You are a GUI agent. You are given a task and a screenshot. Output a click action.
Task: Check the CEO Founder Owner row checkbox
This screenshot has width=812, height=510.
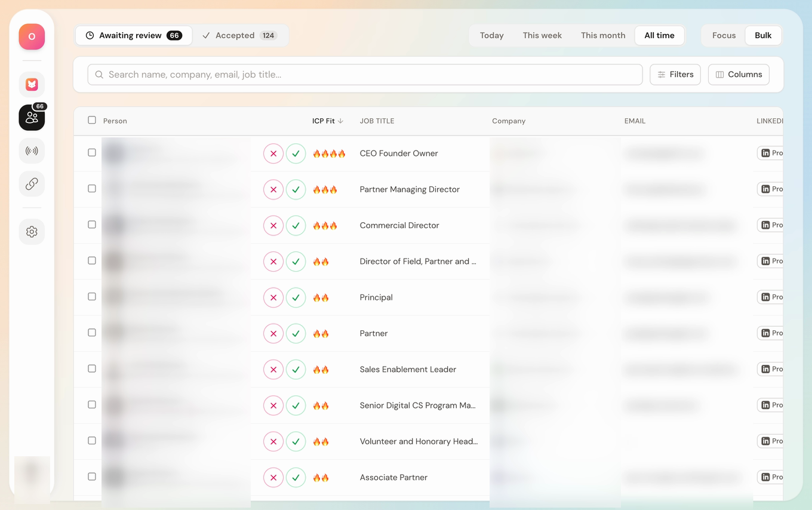point(92,152)
